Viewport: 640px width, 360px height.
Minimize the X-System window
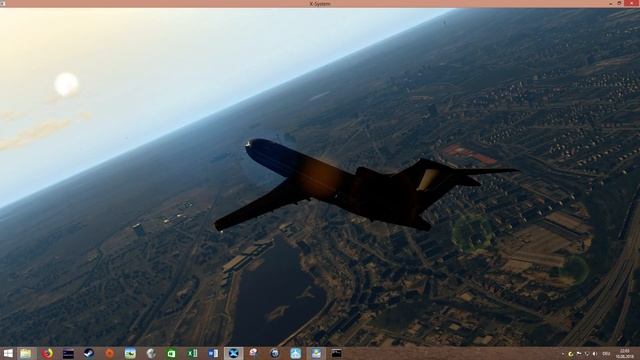point(611,3)
